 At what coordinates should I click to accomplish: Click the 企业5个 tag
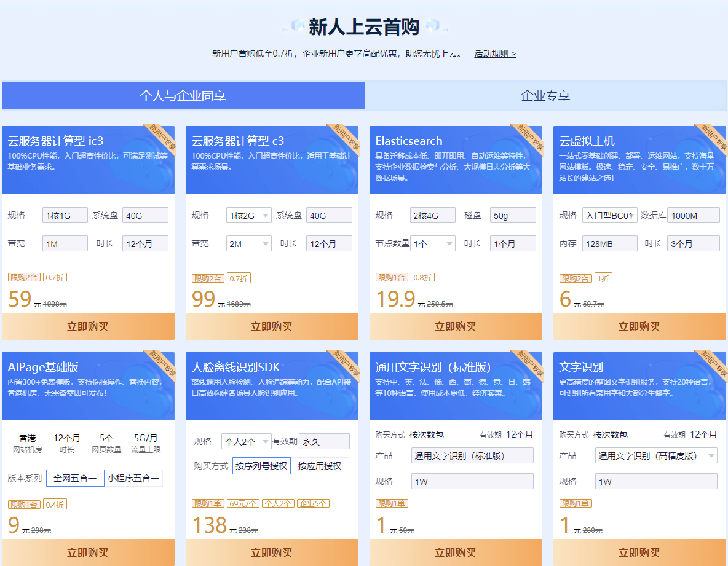[313, 503]
